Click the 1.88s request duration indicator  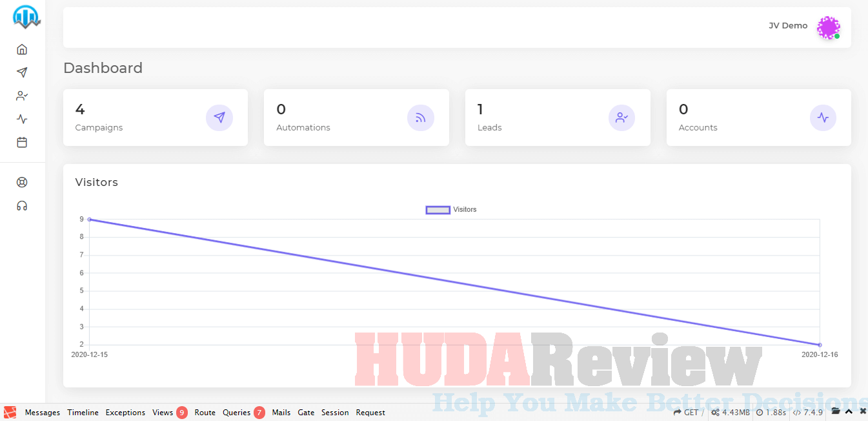tap(771, 413)
